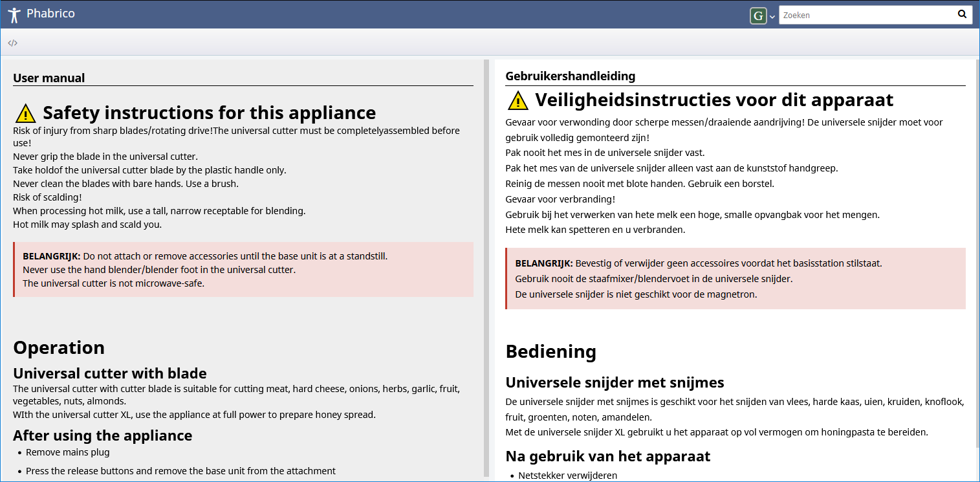Click the right pane vertical scrollbar
Image resolution: width=980 pixels, height=482 pixels.
coord(977,252)
